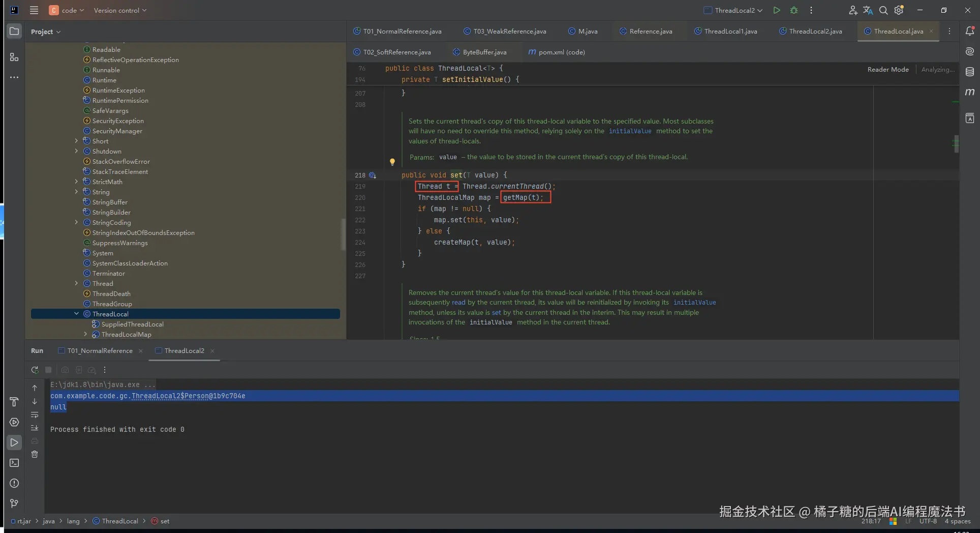Open the Terminal tool window
The width and height of the screenshot is (980, 533).
tap(14, 463)
